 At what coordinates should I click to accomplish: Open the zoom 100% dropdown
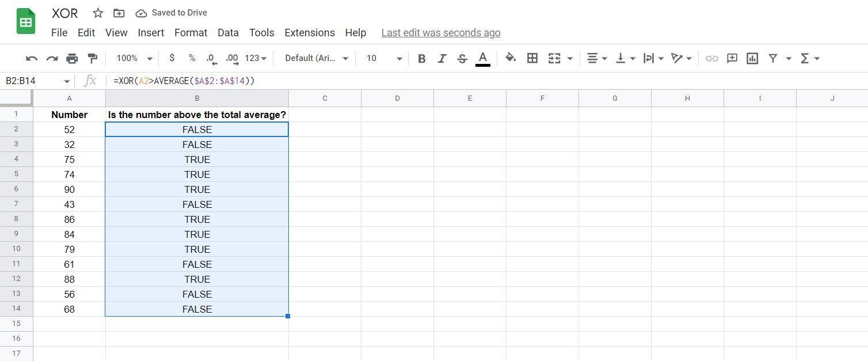click(134, 58)
